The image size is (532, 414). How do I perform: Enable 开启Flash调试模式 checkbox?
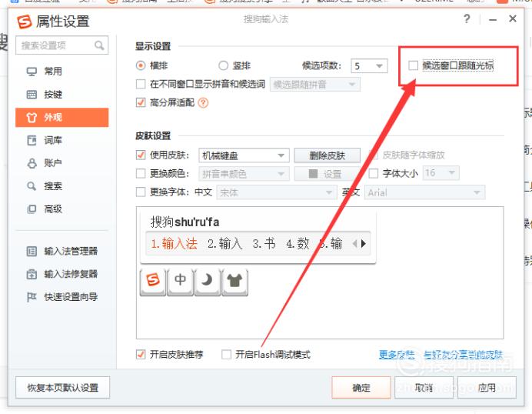coord(226,355)
